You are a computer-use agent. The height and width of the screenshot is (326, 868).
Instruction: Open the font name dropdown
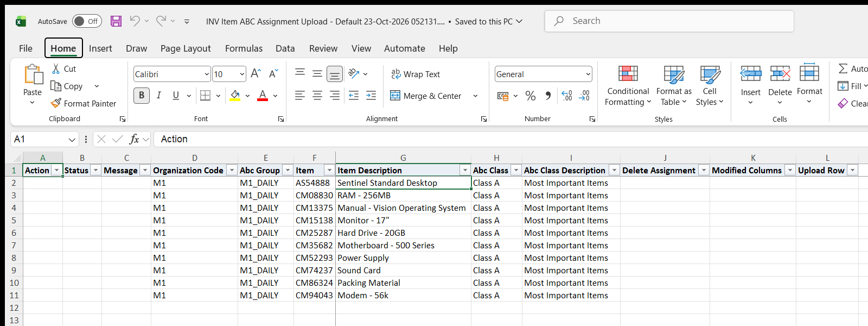pyautogui.click(x=207, y=74)
